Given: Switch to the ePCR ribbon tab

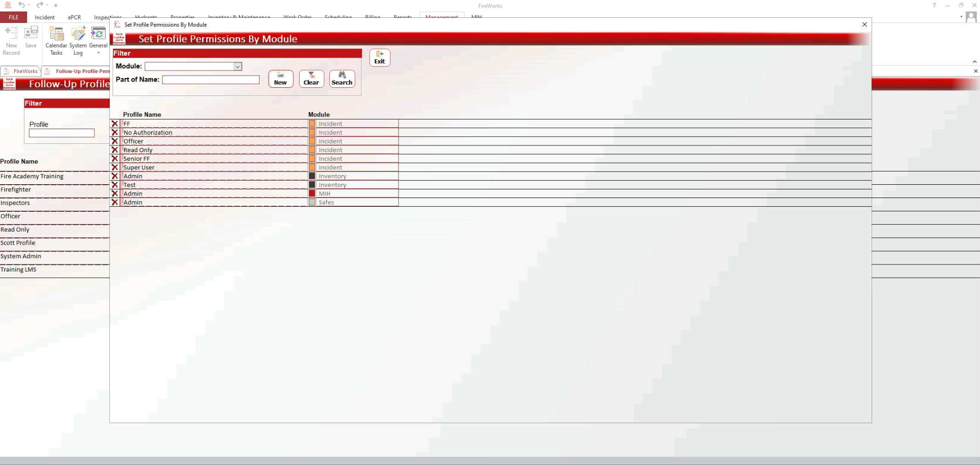Looking at the screenshot, I should 75,17.
